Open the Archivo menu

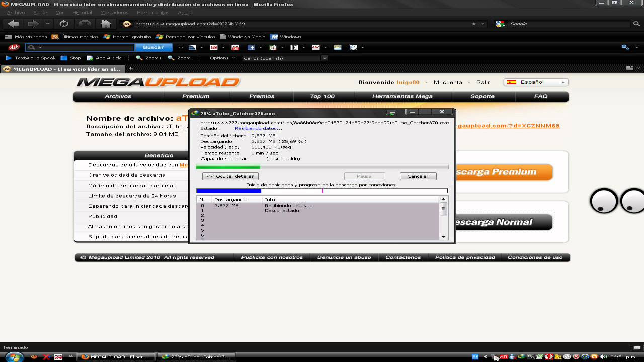(x=16, y=12)
